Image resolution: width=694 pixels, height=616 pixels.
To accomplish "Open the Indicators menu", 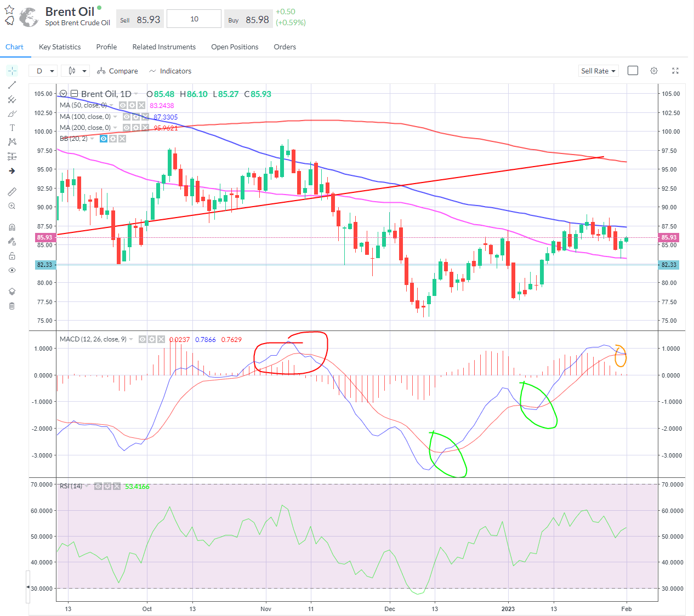I will click(x=170, y=71).
